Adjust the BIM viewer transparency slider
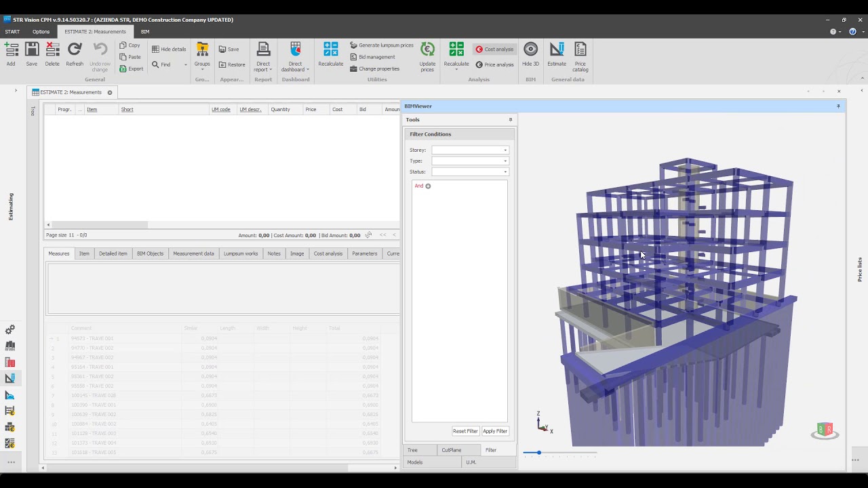This screenshot has height=488, width=868. (x=539, y=452)
